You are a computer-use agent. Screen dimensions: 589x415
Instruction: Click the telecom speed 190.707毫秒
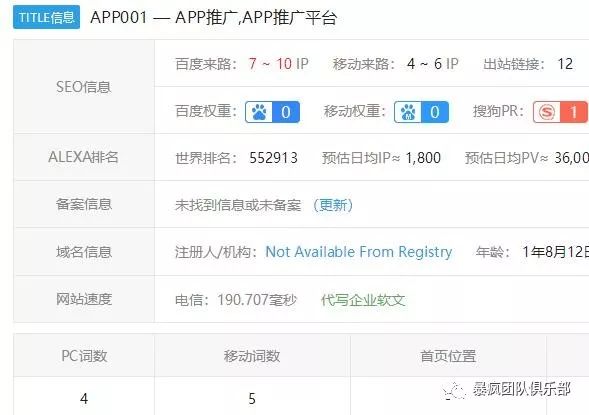[x=257, y=300]
